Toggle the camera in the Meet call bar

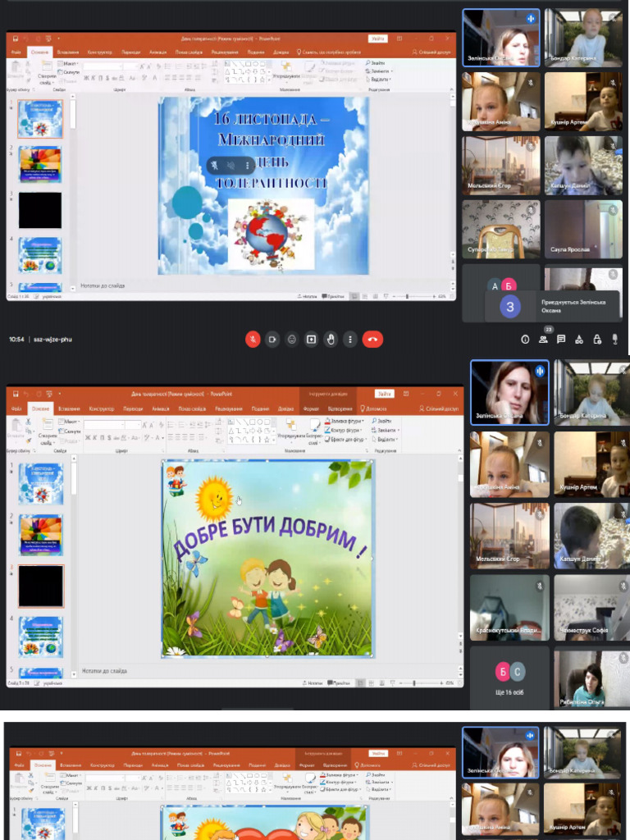273,339
